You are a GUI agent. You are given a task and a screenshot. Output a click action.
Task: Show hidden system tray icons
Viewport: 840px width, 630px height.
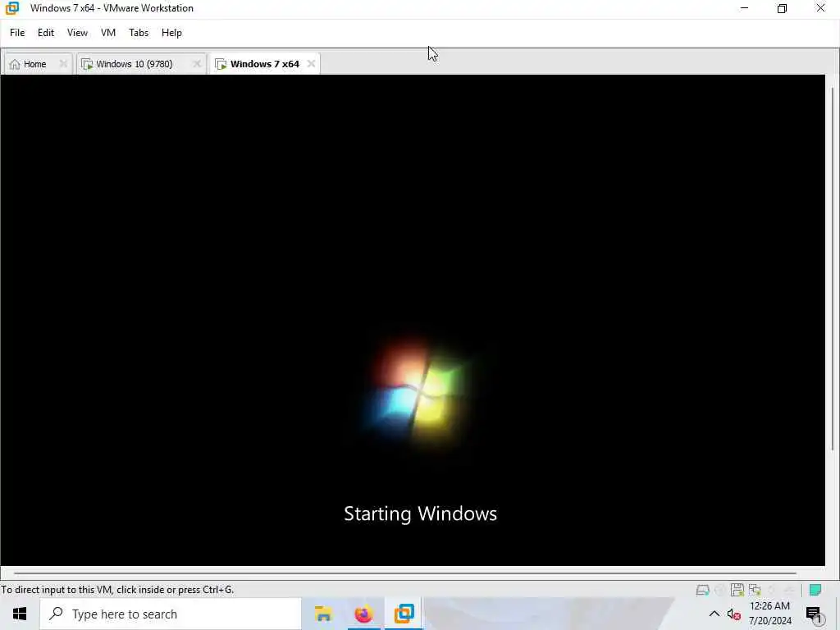click(x=714, y=614)
